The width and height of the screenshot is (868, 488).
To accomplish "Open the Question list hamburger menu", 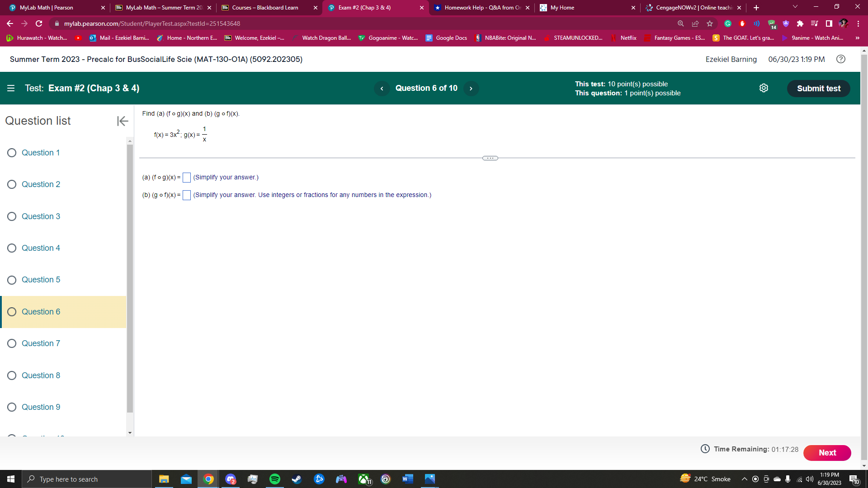I will tap(11, 88).
